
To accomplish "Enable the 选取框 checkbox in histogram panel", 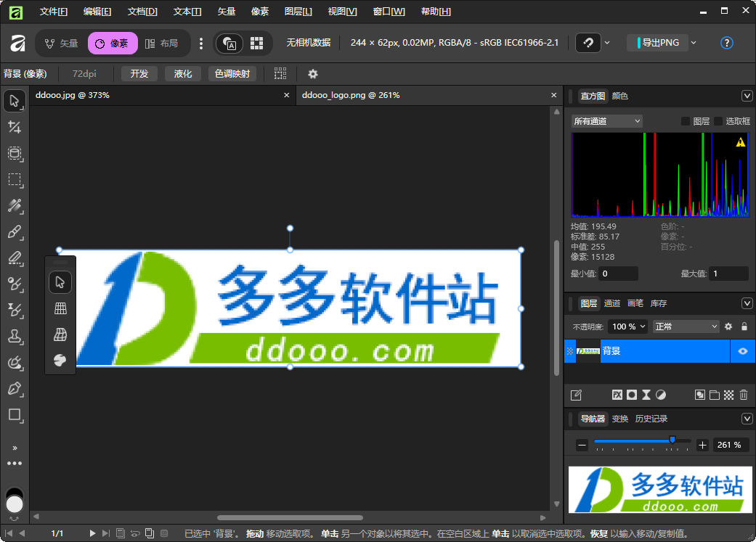I will [718, 121].
